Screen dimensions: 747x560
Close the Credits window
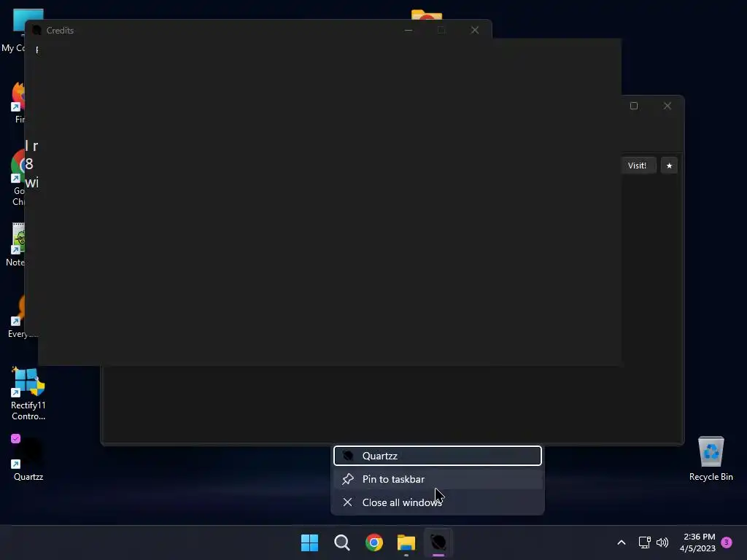click(x=474, y=30)
